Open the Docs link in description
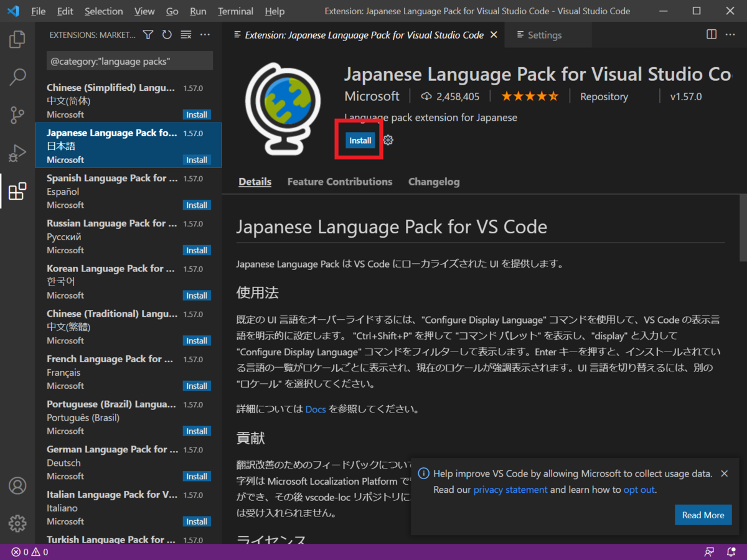This screenshot has height=560, width=747. [x=316, y=409]
